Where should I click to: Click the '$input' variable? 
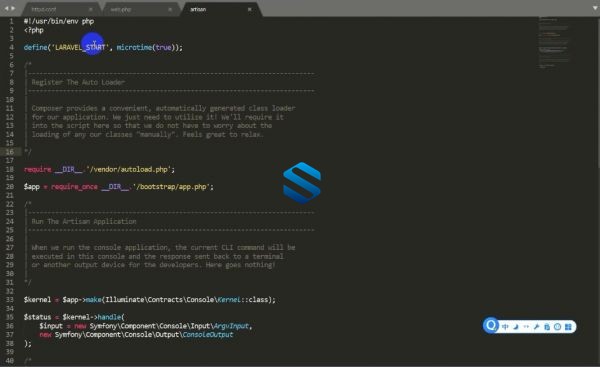click(51, 326)
